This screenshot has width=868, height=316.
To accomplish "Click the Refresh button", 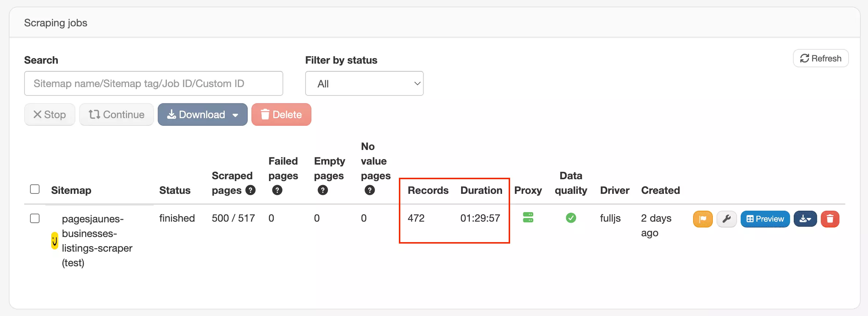I will [x=821, y=58].
